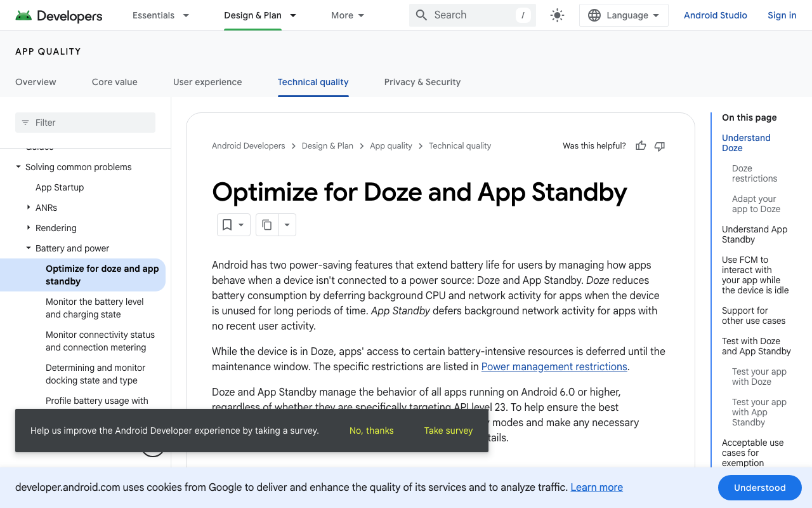Click Android Developers breadcrumb
The height and width of the screenshot is (508, 812).
pyautogui.click(x=249, y=146)
